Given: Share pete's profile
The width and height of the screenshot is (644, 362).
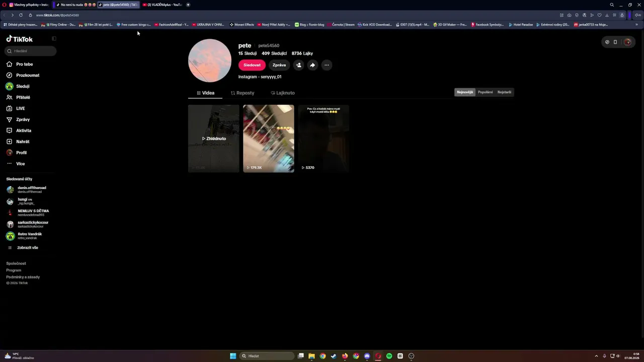Looking at the screenshot, I should (312, 65).
